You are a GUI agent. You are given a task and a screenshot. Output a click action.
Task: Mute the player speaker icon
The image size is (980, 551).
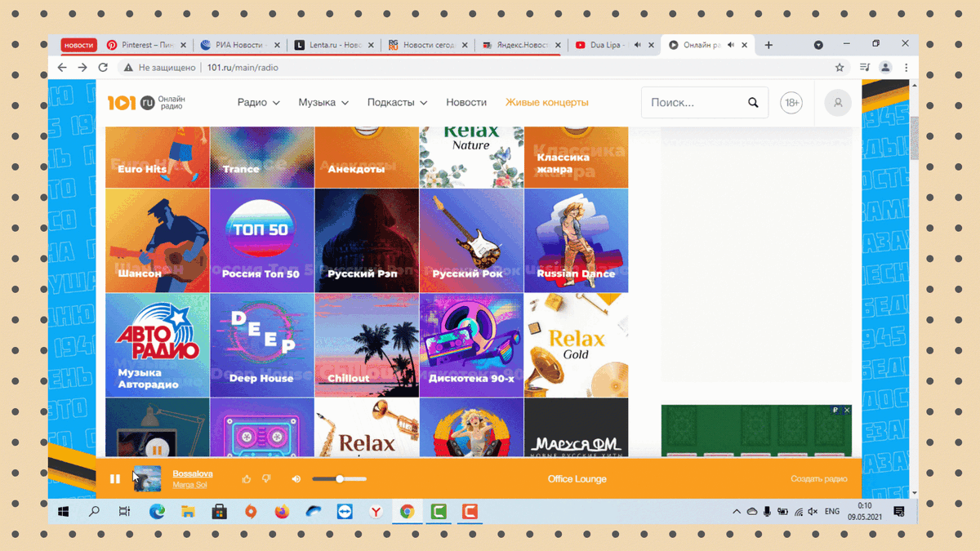pos(296,479)
